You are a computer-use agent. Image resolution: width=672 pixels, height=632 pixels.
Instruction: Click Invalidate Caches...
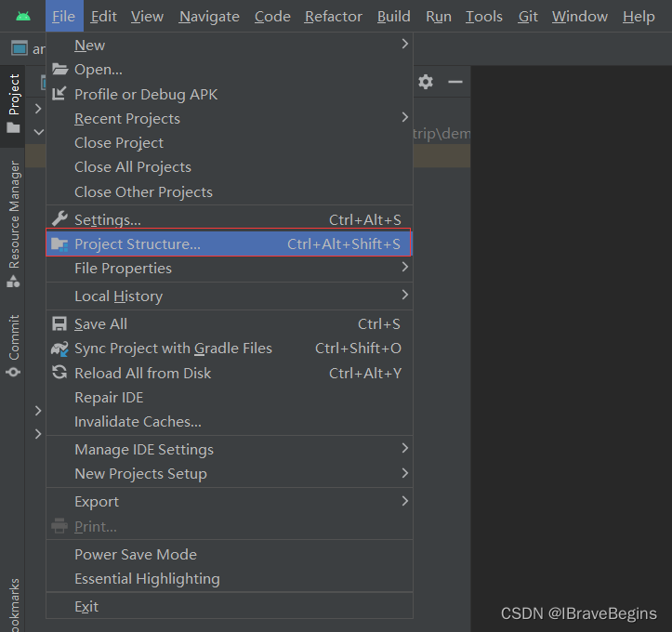point(230,422)
